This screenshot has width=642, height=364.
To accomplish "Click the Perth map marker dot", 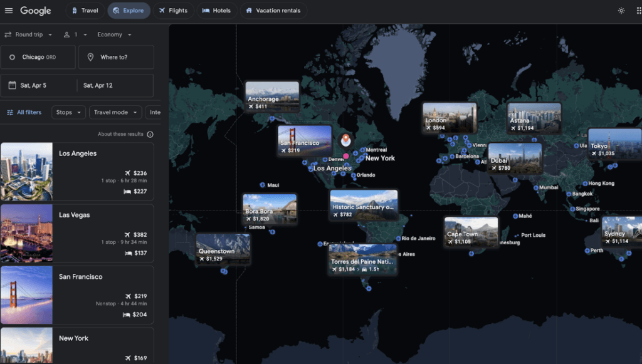I will tap(587, 251).
